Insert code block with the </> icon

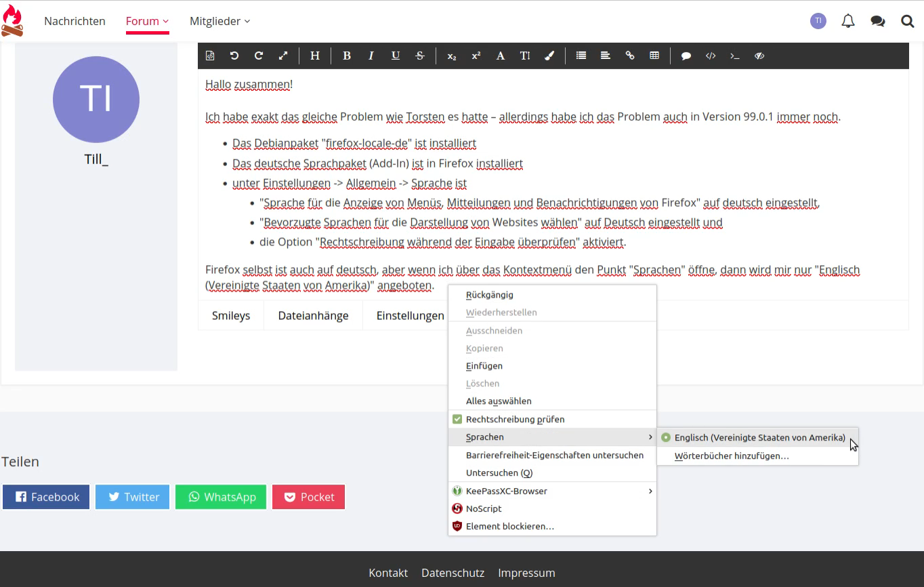point(711,56)
